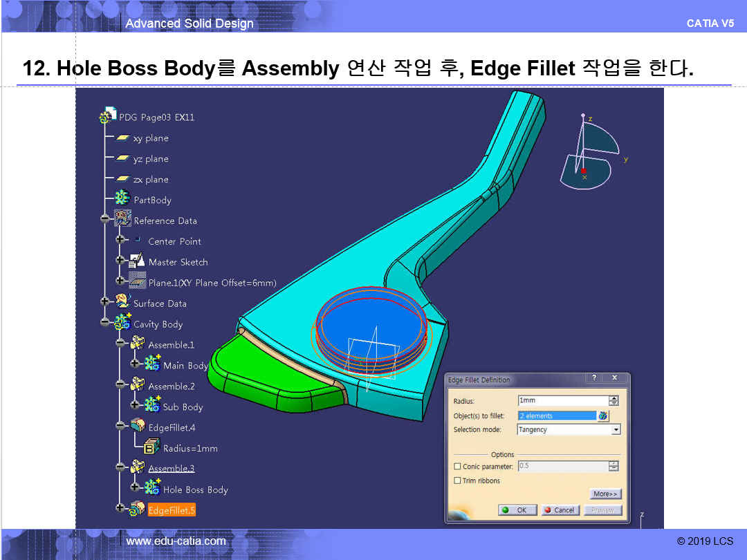Toggle the Trim ribbons checkbox
Image resolution: width=747 pixels, height=560 pixels.
457,480
